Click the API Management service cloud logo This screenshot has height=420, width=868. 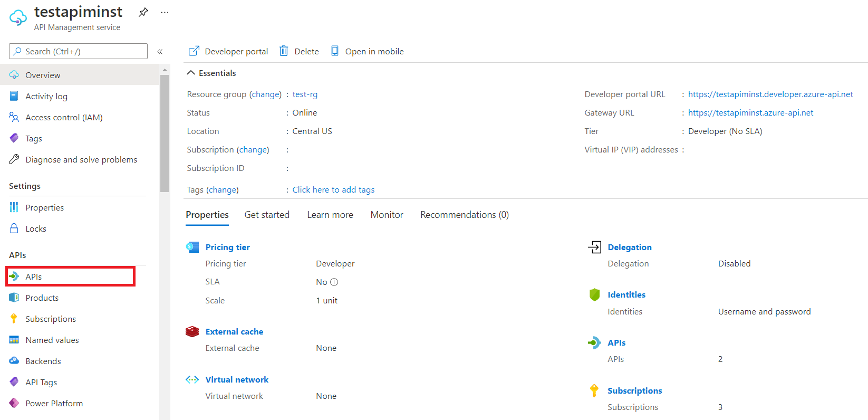tap(18, 17)
